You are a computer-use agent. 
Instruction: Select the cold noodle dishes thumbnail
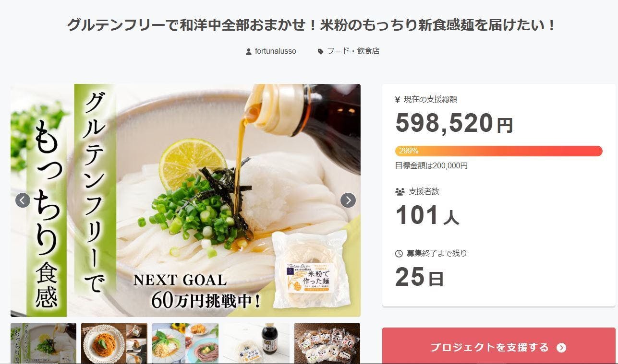coord(185,343)
